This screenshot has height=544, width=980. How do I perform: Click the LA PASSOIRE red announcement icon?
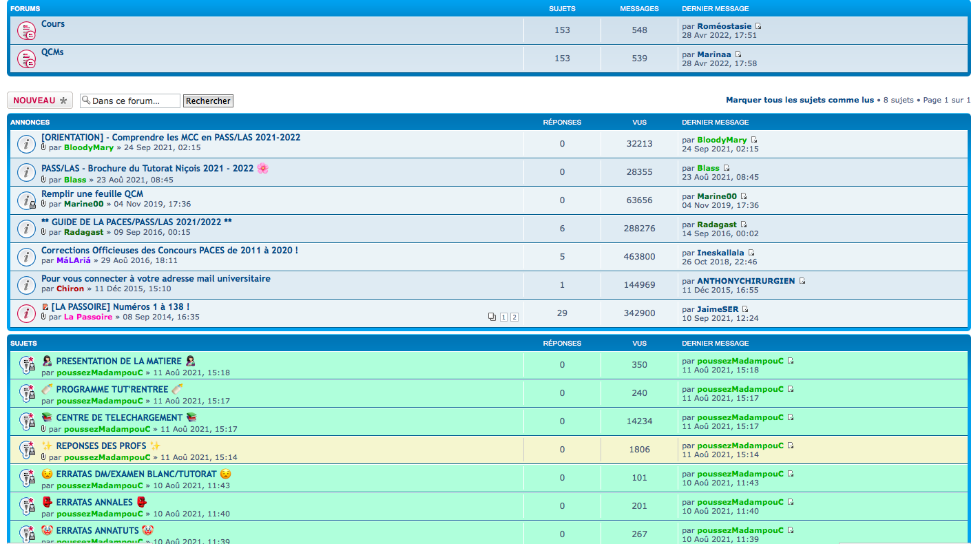[26, 313]
